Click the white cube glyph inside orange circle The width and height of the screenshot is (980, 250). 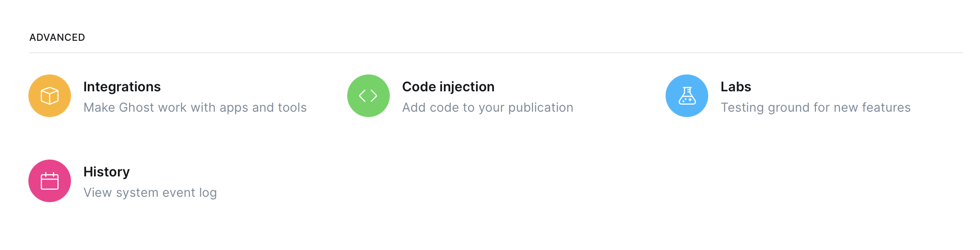pyautogui.click(x=50, y=96)
